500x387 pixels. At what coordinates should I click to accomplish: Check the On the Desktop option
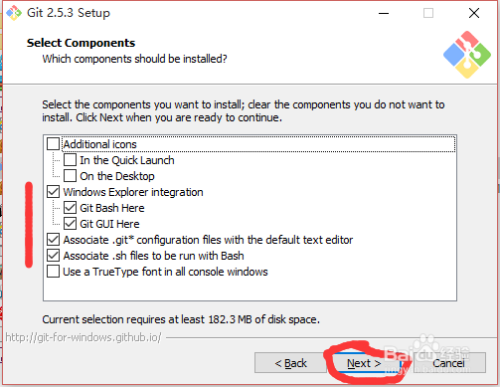70,176
